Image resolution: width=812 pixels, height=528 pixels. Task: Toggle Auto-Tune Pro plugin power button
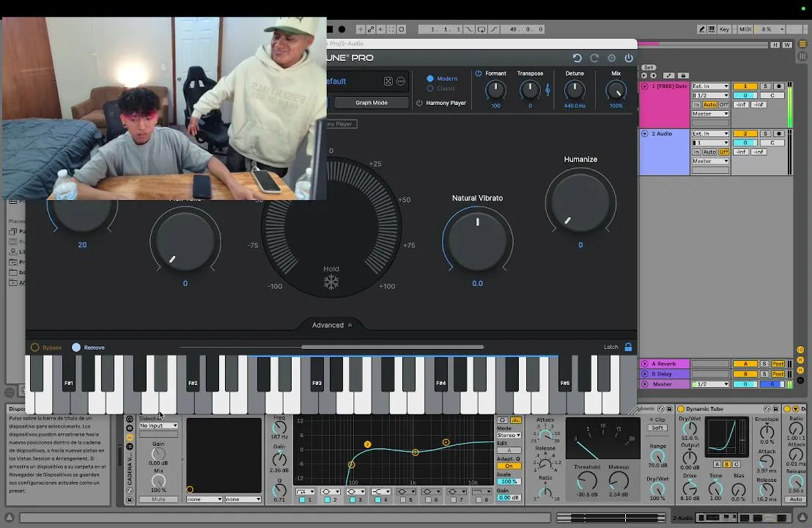click(629, 58)
